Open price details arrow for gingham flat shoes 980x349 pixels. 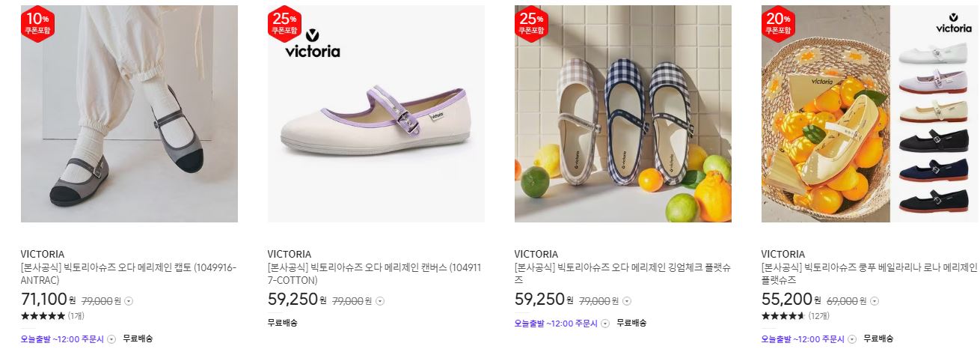[626, 301]
